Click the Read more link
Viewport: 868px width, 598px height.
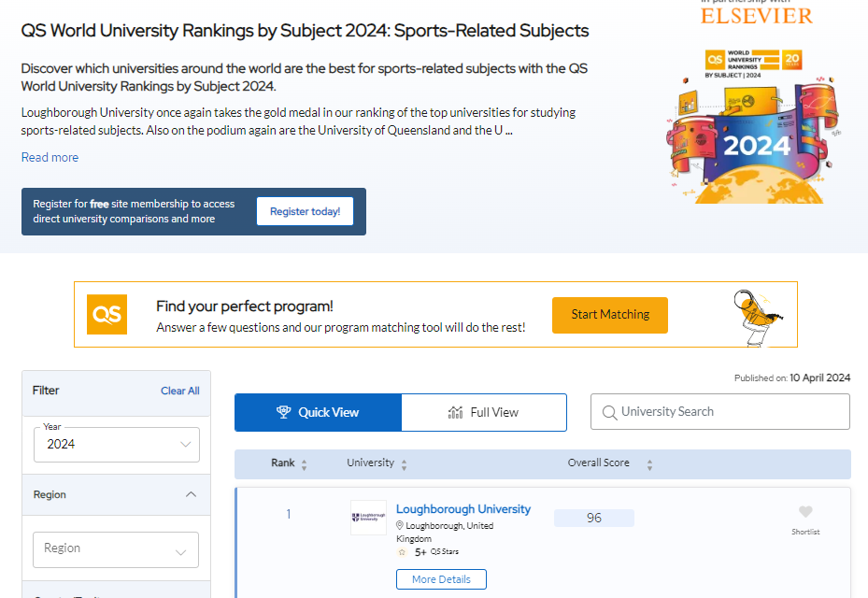click(50, 157)
